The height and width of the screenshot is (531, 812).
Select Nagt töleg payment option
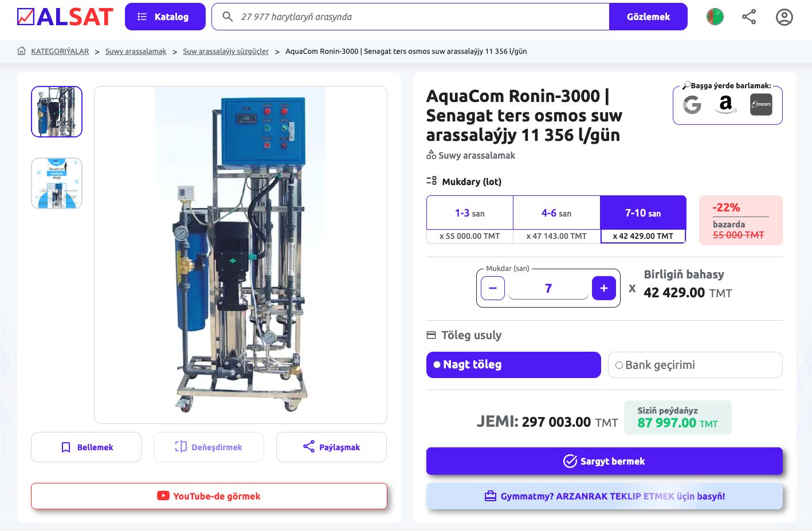513,365
